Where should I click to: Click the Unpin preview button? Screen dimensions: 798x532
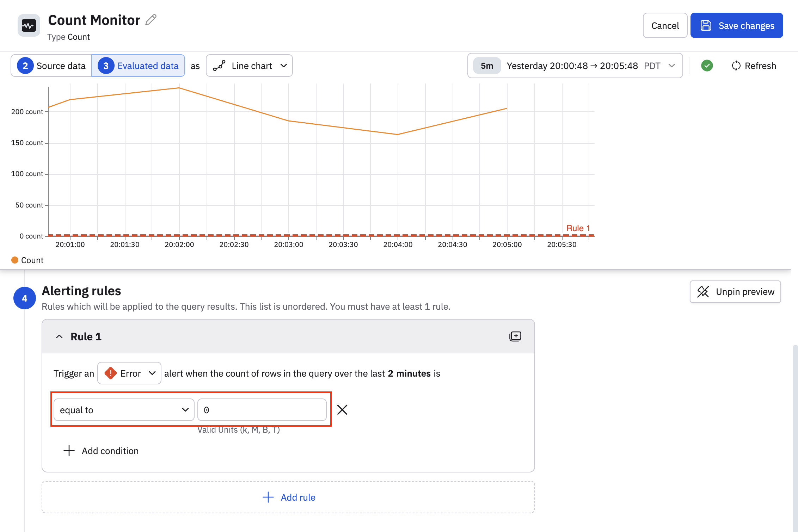tap(735, 292)
